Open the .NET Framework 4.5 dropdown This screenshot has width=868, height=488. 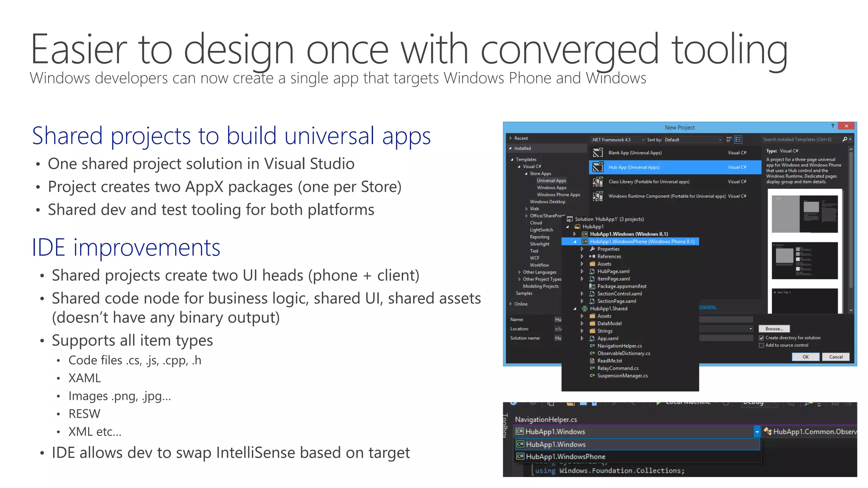click(618, 140)
